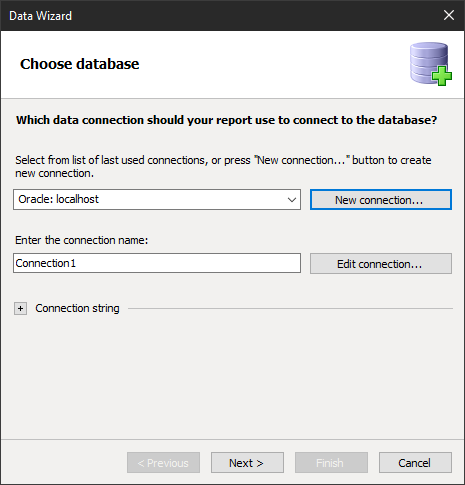This screenshot has width=465, height=485.
Task: Go to the next wizard step
Action: (247, 463)
